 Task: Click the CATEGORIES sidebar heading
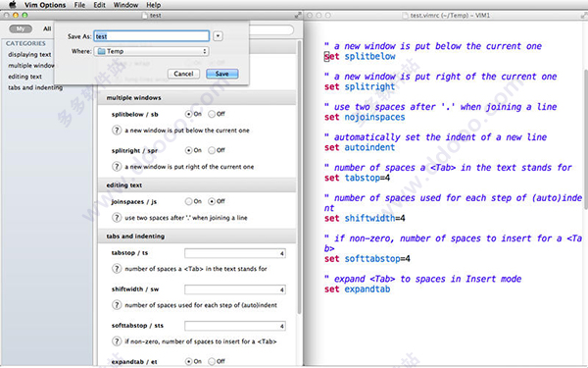click(25, 43)
